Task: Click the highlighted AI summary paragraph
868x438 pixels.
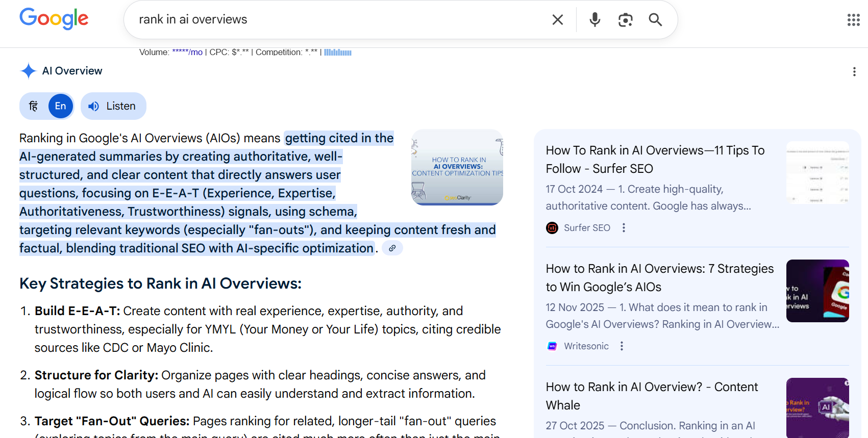Action: pos(258,193)
